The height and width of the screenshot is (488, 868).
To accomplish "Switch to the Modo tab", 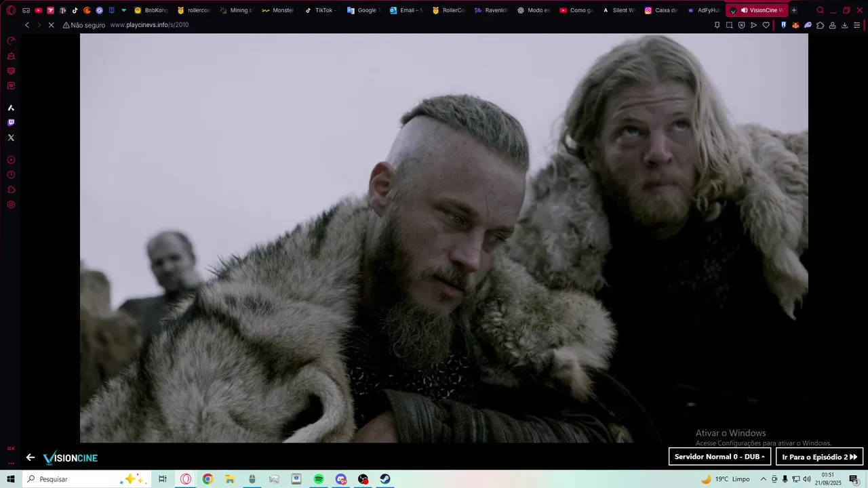I will pos(533,10).
